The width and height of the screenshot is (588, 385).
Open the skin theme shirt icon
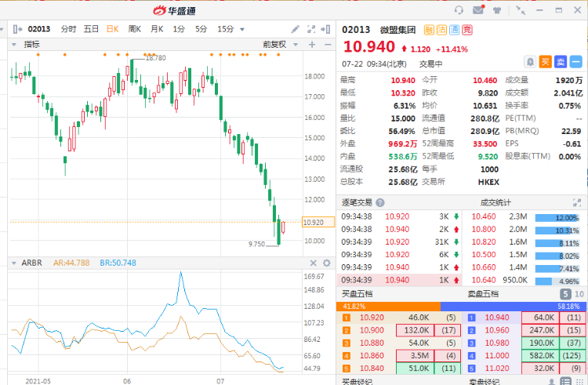(497, 10)
